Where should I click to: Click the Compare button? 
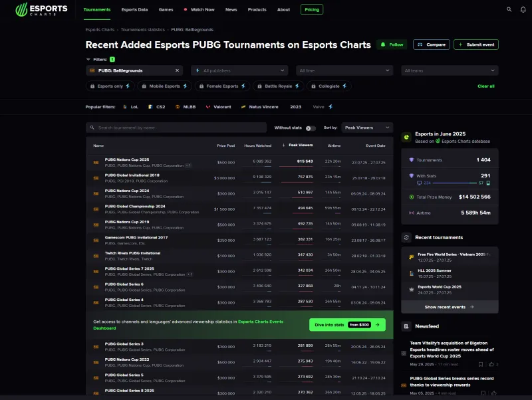(x=431, y=45)
